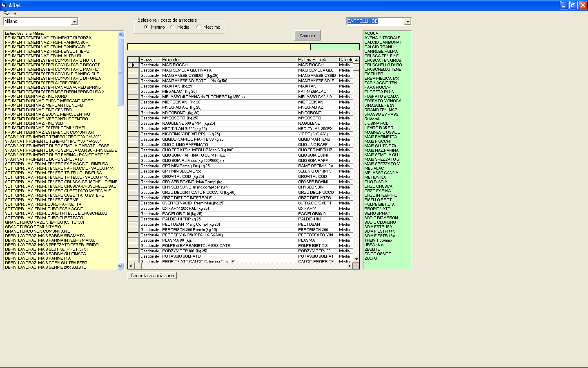Select 'SOTTOPR. LAV. FRUM. TENERO GERME'
Viewport: 588px width, 368px height.
(42, 200)
